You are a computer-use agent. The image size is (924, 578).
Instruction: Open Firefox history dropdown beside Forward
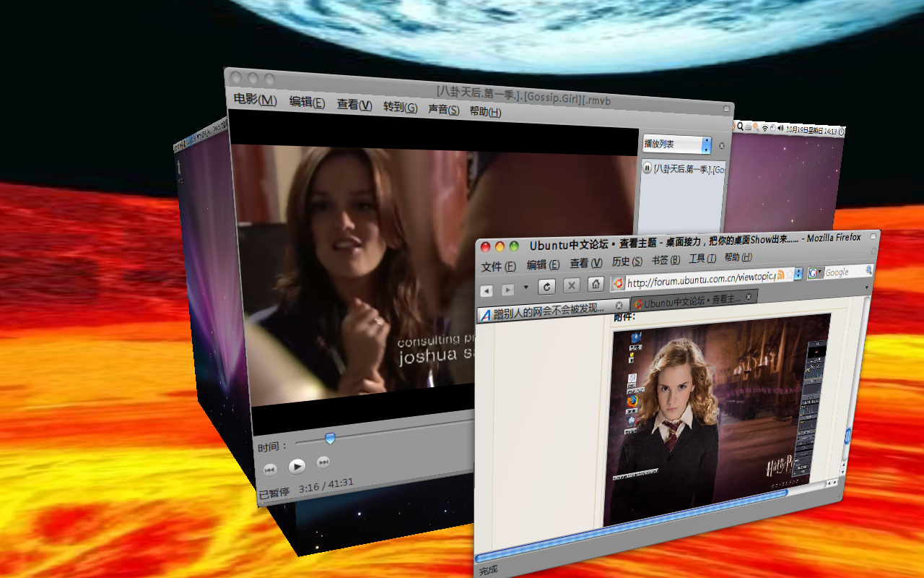pos(526,288)
